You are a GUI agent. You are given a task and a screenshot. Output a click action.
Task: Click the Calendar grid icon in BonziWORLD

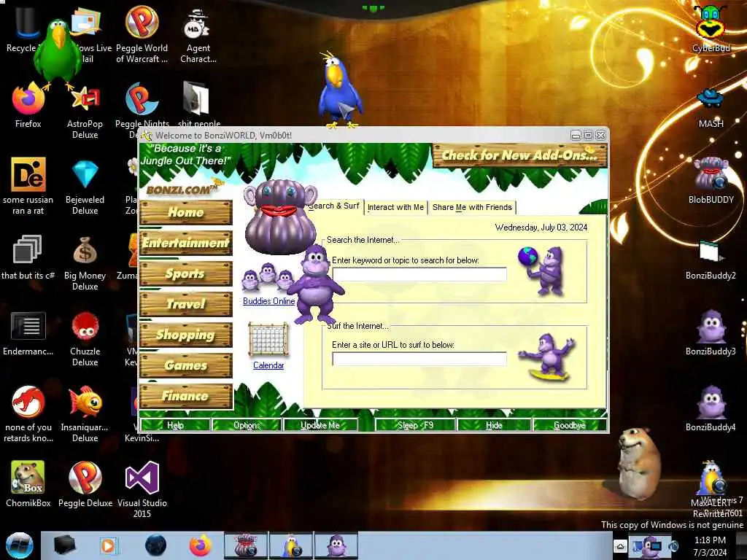(x=268, y=340)
